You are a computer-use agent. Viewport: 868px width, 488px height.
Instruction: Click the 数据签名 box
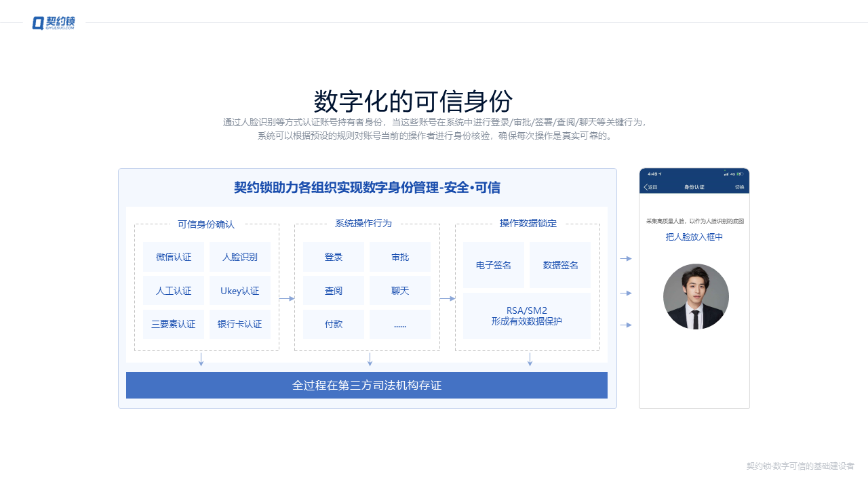pyautogui.click(x=560, y=265)
